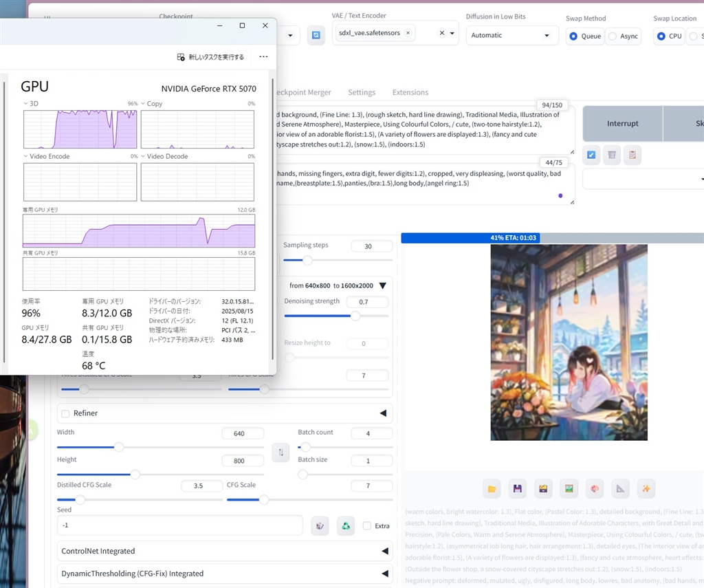
Task: Click the recycle icon to reuse last seed
Action: pos(346,525)
